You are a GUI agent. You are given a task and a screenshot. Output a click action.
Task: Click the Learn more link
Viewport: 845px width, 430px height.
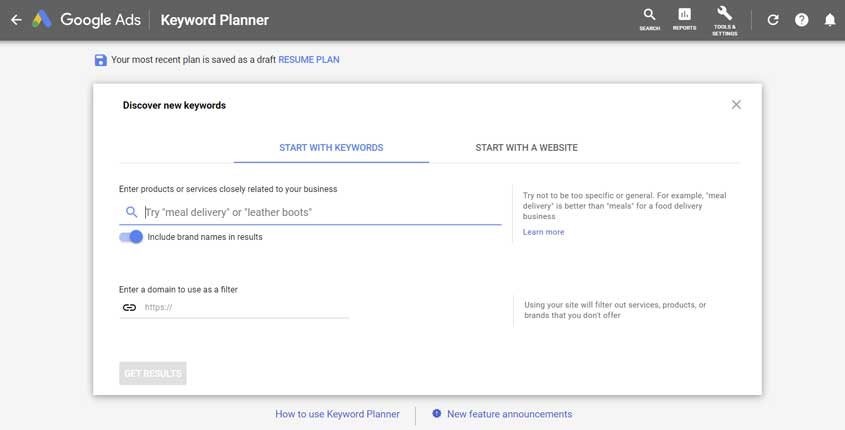(543, 232)
